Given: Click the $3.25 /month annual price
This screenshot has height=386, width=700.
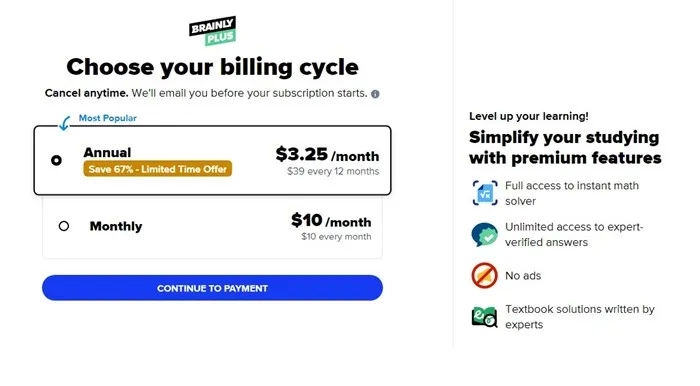Looking at the screenshot, I should 327,154.
